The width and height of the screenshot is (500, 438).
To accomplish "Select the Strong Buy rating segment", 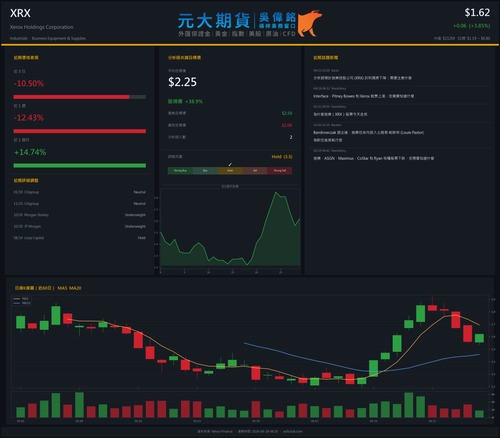I will pos(180,171).
